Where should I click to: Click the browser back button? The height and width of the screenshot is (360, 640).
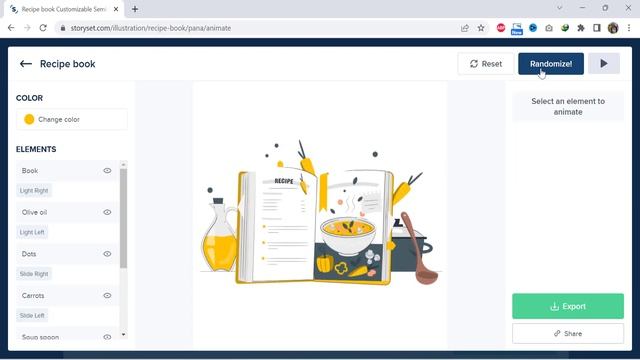(11, 28)
